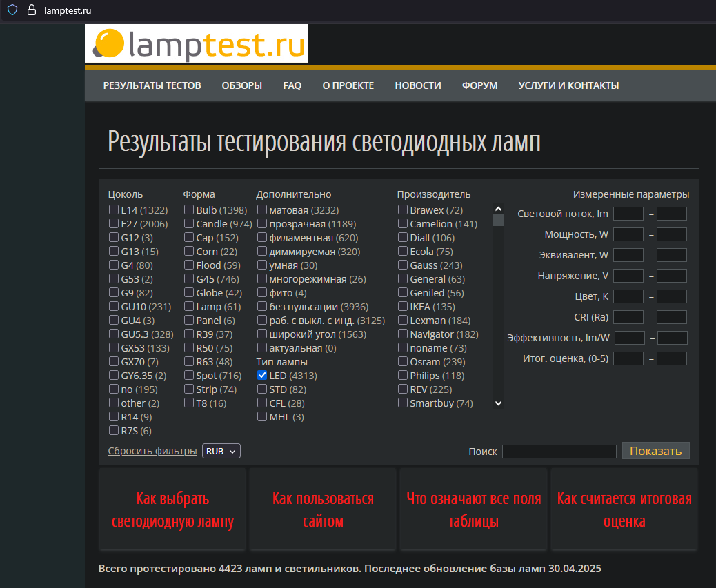Click minimum Напряжение V field
Viewport: 716px width, 588px height.
[628, 276]
